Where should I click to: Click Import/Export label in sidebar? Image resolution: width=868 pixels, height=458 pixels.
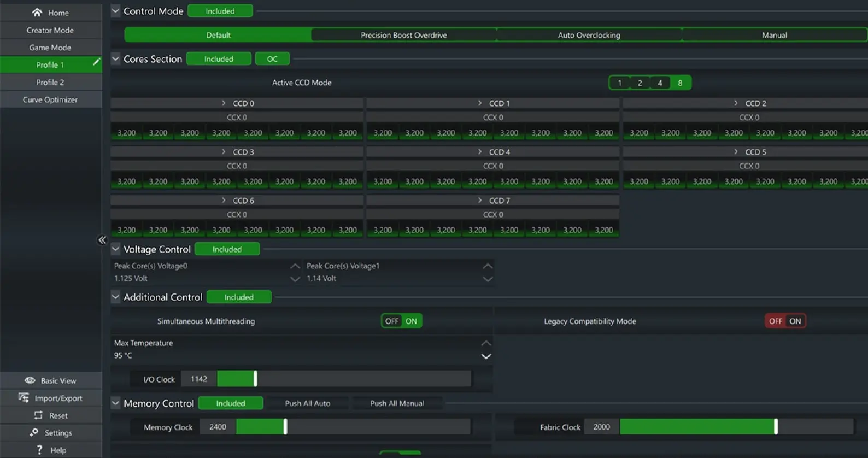point(58,398)
